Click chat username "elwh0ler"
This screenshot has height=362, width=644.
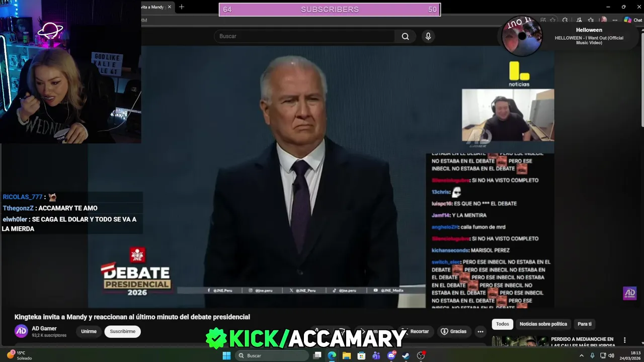pyautogui.click(x=15, y=219)
